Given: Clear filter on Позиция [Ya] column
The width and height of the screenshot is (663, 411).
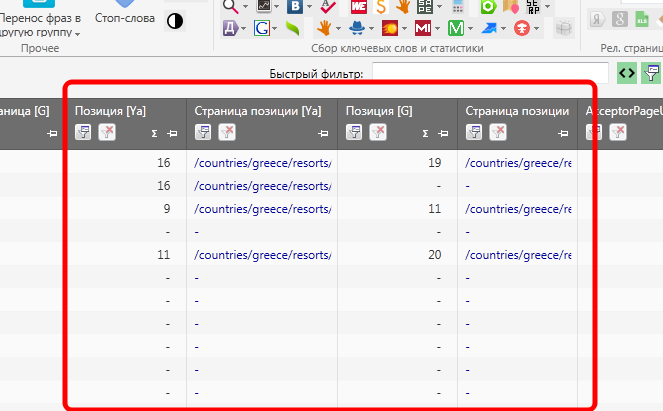Looking at the screenshot, I should pos(106,132).
